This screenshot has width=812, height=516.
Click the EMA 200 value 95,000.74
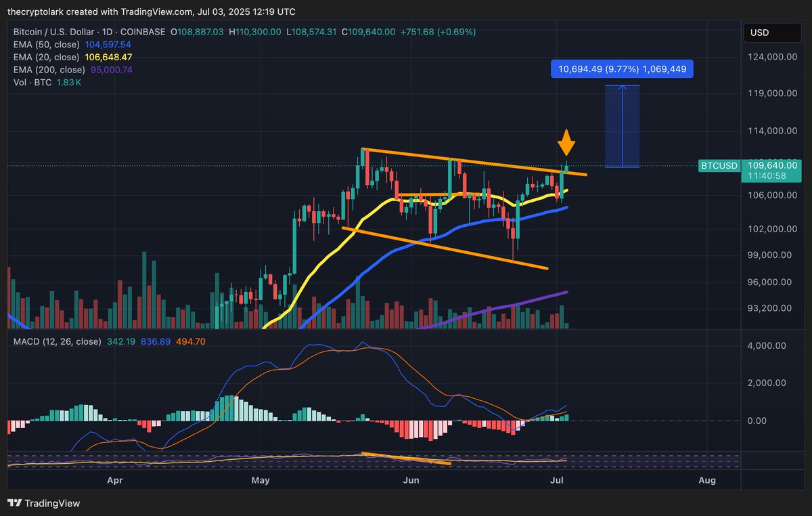(111, 70)
